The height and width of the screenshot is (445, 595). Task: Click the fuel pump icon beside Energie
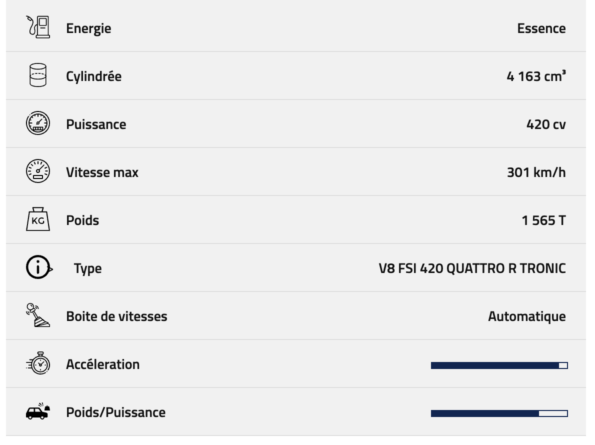[38, 27]
